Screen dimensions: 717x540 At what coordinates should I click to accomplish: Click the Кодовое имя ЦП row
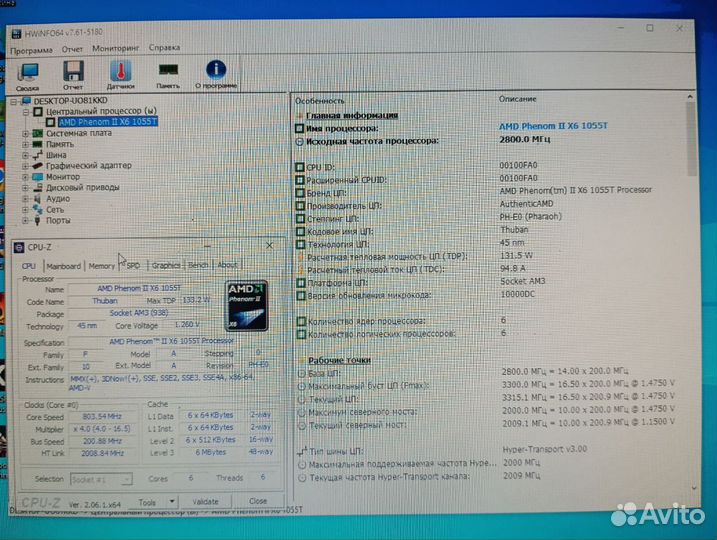(x=412, y=231)
